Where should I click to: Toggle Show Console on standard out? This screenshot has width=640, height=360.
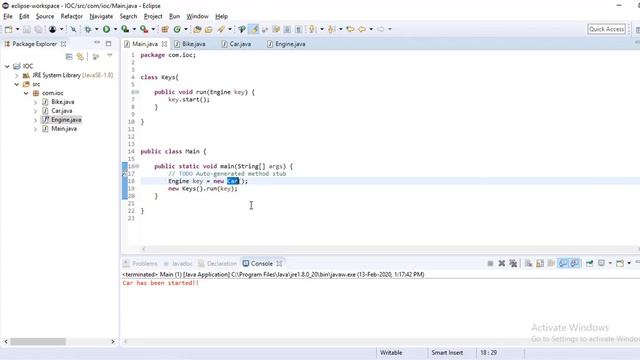click(563, 264)
